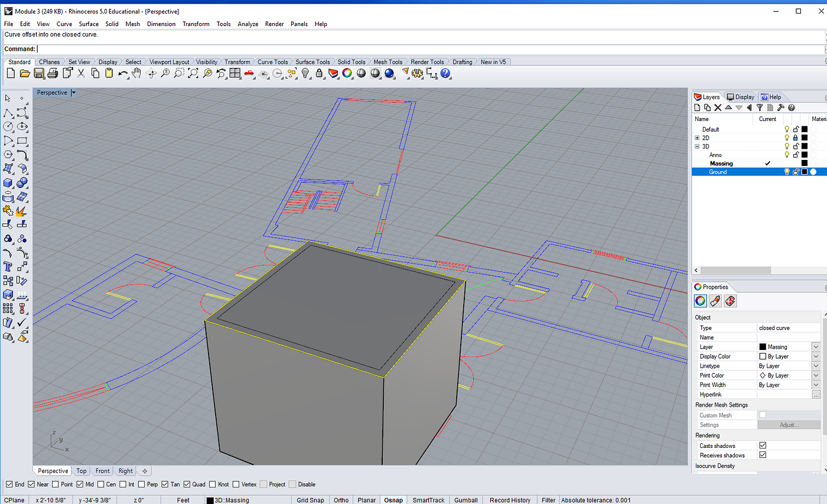Viewport: 827px width, 504px height.
Task: Open the Perspective viewport title dropdown arrow
Action: pos(73,93)
